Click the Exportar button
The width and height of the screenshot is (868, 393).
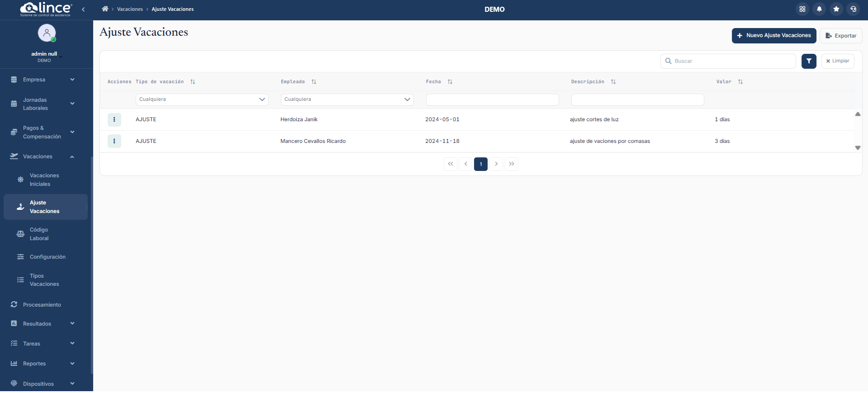[x=841, y=36]
